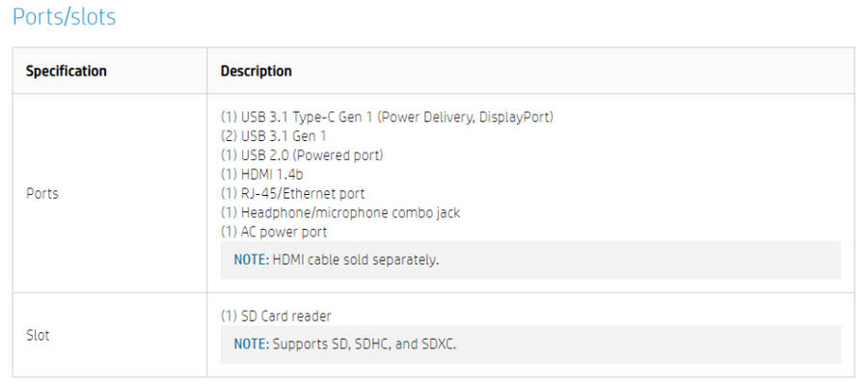Select the SD Card reader entry
The height and width of the screenshot is (389, 868).
[x=277, y=316]
